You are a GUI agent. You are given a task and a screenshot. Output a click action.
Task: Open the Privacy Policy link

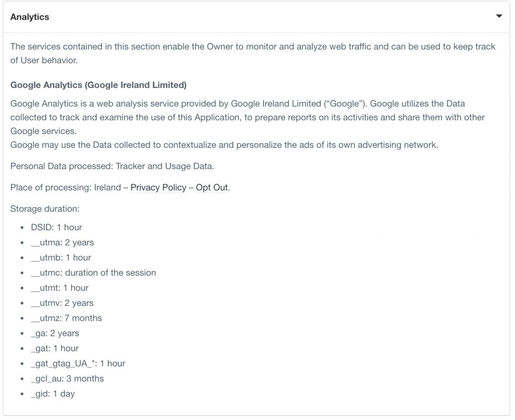158,188
